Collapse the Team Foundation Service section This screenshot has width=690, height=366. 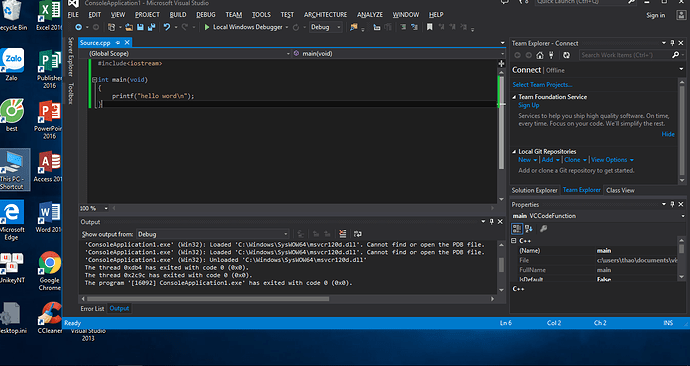click(514, 97)
